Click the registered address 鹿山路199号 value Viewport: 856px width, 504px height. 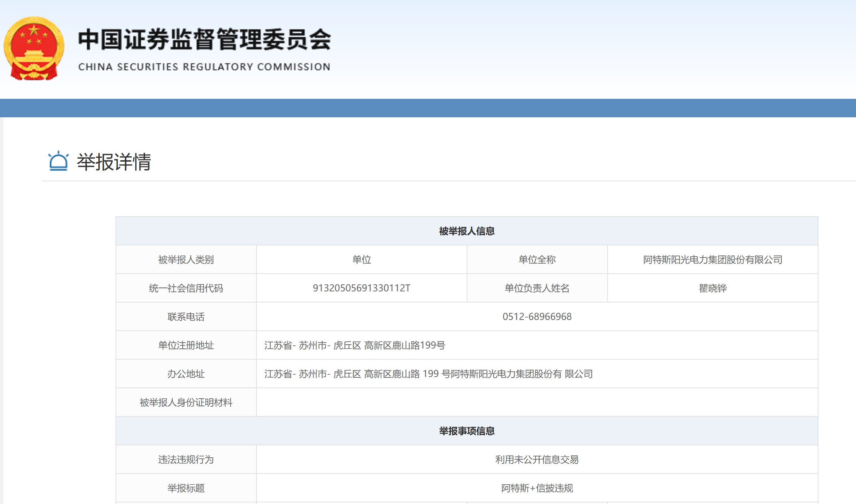pos(355,345)
